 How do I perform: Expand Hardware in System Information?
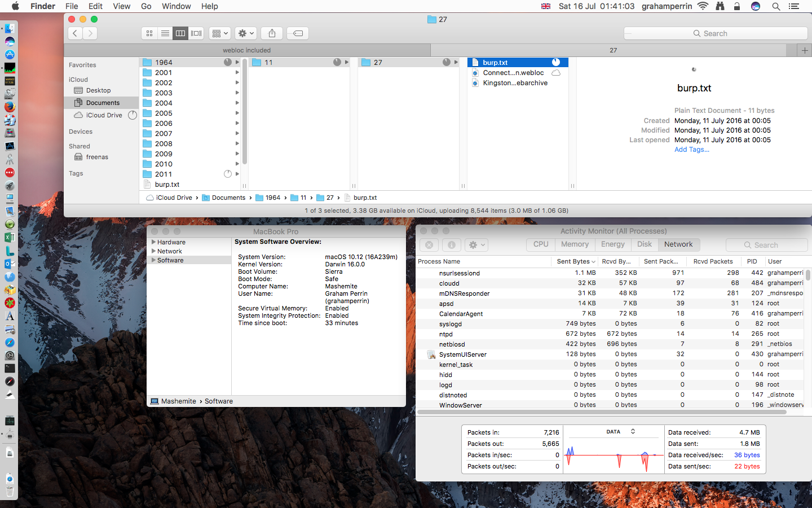pos(153,242)
